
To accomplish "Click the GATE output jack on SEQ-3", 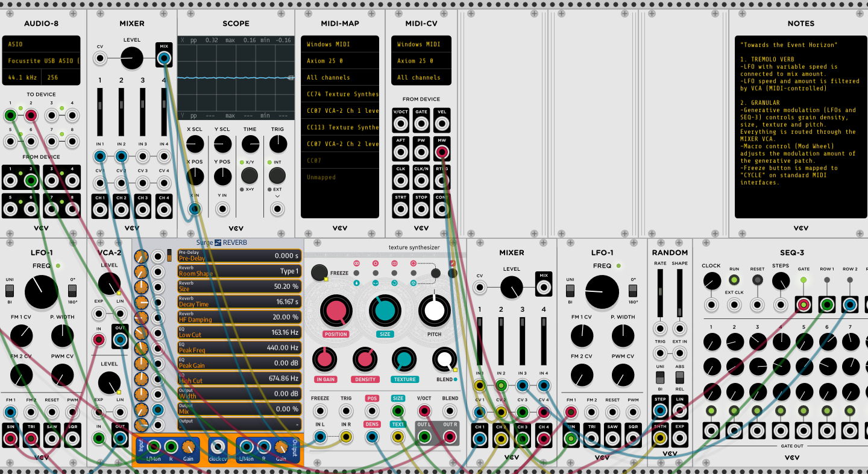I will pyautogui.click(x=804, y=305).
